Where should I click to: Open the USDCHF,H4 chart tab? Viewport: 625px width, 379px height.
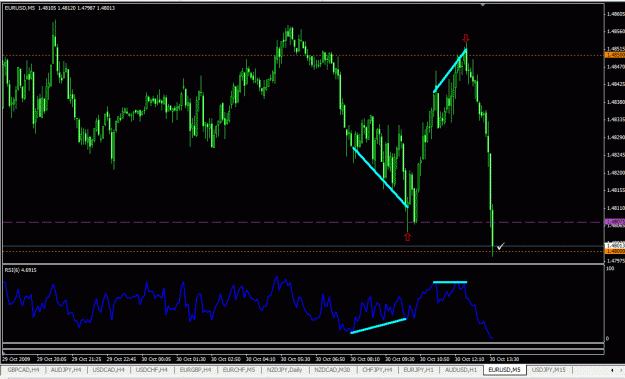point(151,370)
